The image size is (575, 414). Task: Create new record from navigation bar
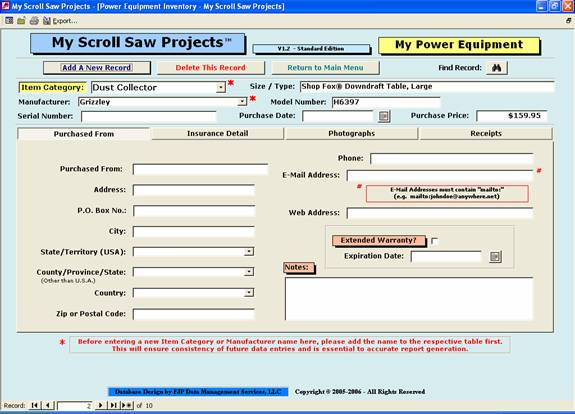127,405
